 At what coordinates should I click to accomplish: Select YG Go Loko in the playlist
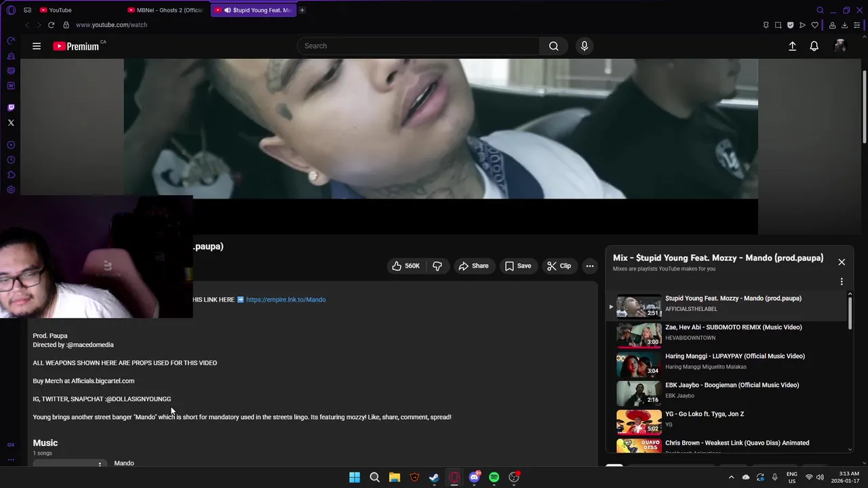pyautogui.click(x=726, y=422)
